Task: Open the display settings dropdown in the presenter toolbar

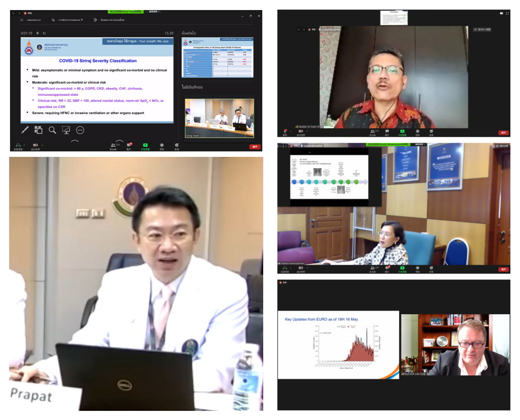Action: click(x=68, y=20)
